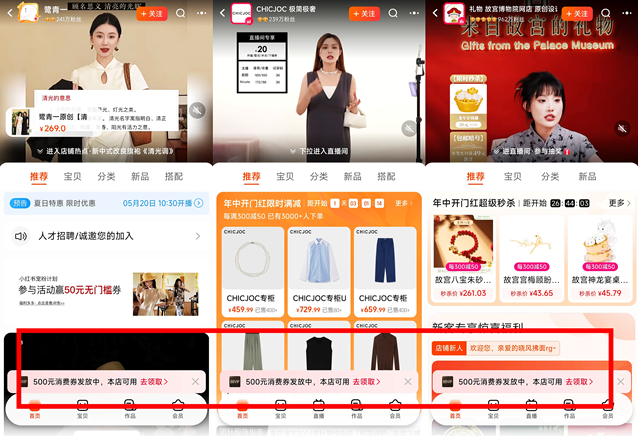This screenshot has height=438, width=638.
Task: Switch to 宝贝 tab in 鹭青 shop
Action: click(x=72, y=176)
